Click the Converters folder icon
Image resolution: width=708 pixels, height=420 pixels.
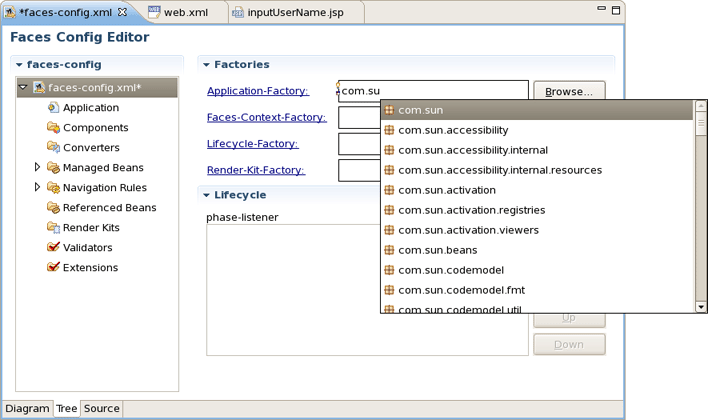[53, 148]
